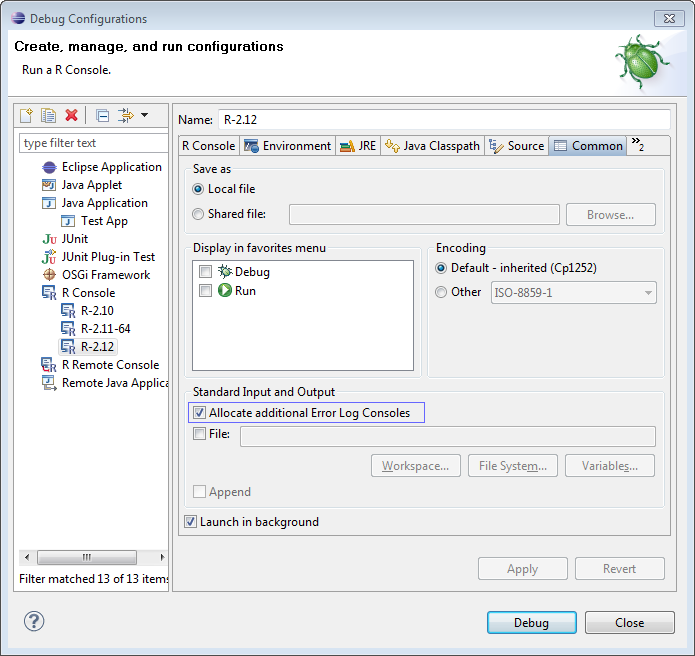Click the Duplicate launch configuration icon
The image size is (695, 656).
[48, 115]
